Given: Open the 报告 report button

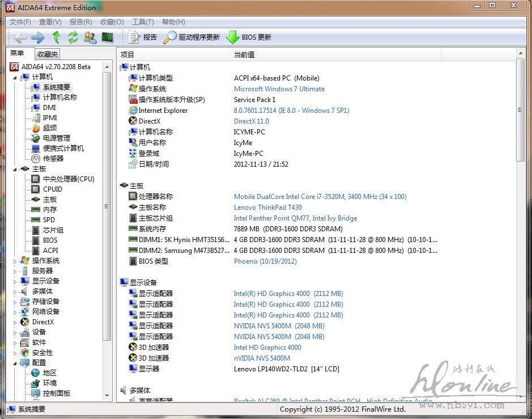Looking at the screenshot, I should [143, 37].
